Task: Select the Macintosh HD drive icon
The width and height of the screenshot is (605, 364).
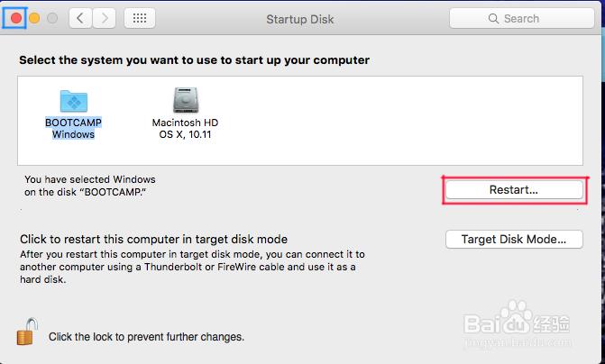Action: tap(185, 100)
